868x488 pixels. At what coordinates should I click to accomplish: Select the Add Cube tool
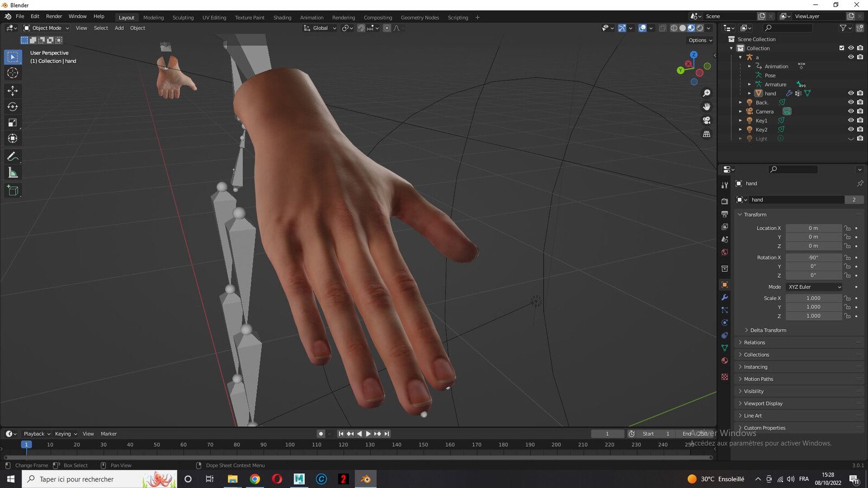coord(13,190)
